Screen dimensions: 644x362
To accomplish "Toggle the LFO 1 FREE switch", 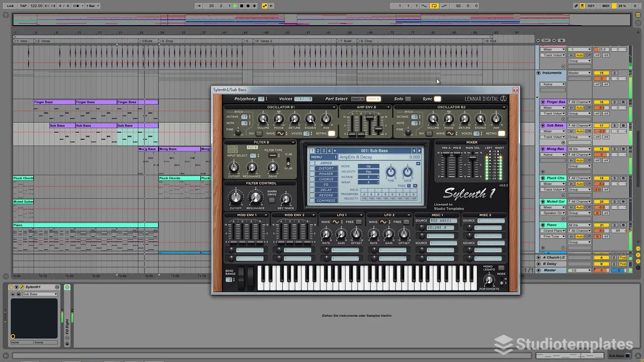I will 359,222.
